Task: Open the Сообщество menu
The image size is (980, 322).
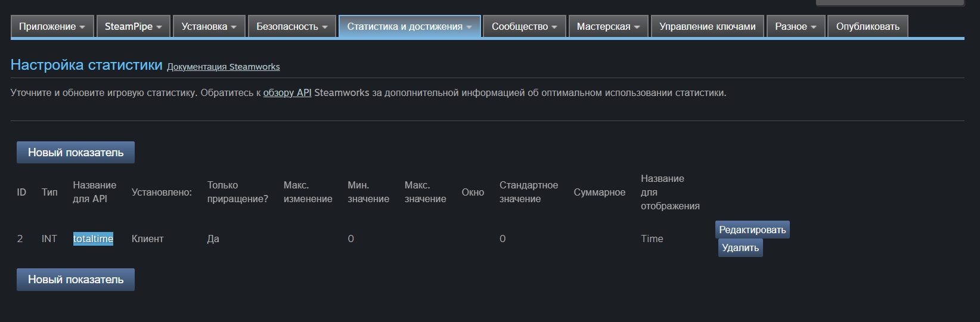Action: click(525, 26)
